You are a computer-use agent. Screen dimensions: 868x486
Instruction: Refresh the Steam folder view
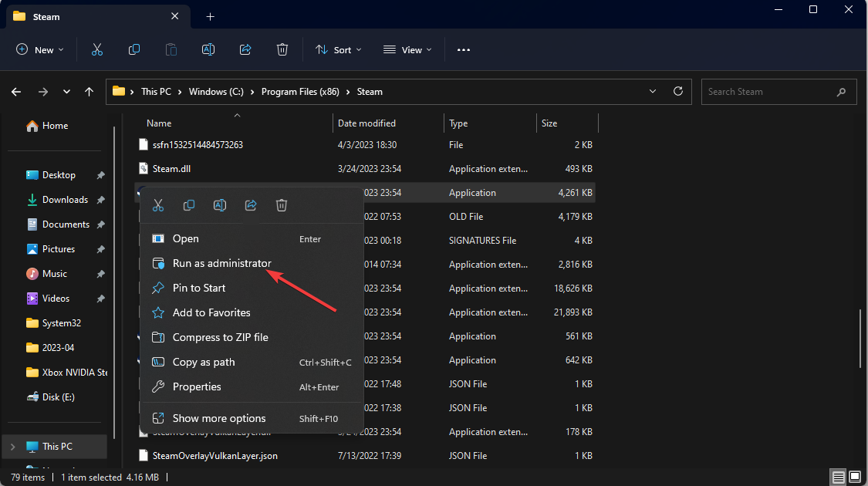tap(678, 91)
